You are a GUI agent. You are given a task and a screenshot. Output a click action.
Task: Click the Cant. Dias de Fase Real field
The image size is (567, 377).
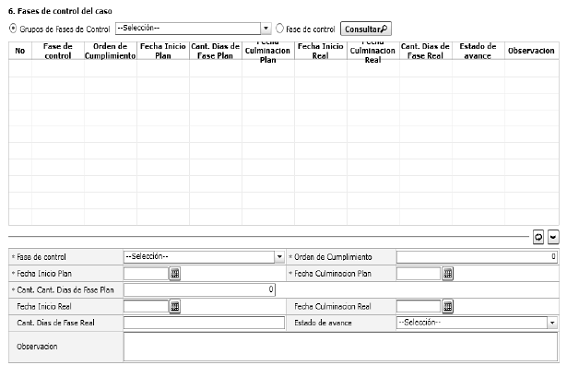pyautogui.click(x=204, y=322)
